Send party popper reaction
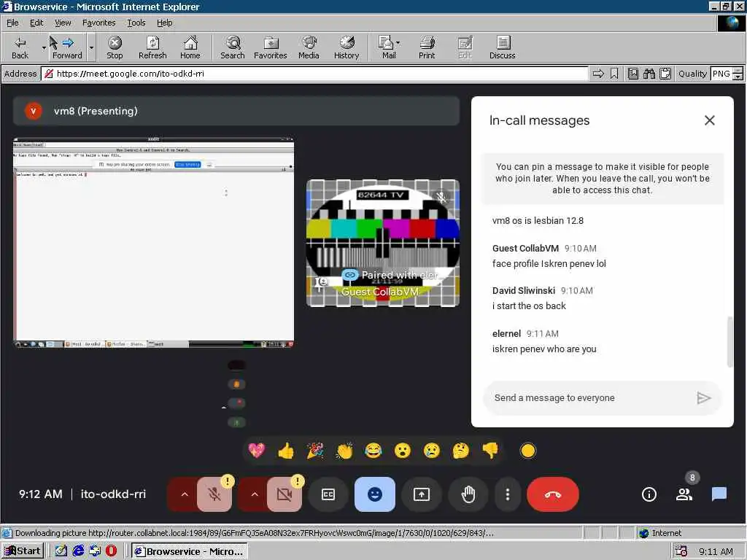 pyautogui.click(x=315, y=451)
